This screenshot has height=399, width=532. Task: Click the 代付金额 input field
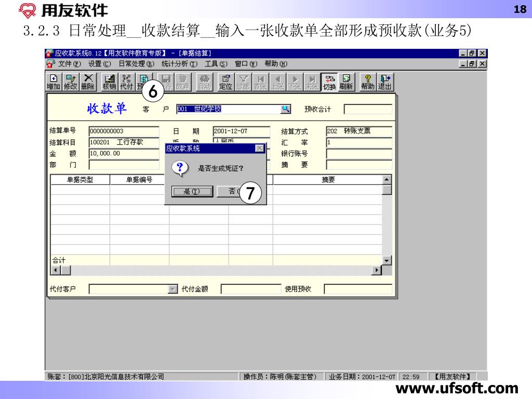coord(251,289)
